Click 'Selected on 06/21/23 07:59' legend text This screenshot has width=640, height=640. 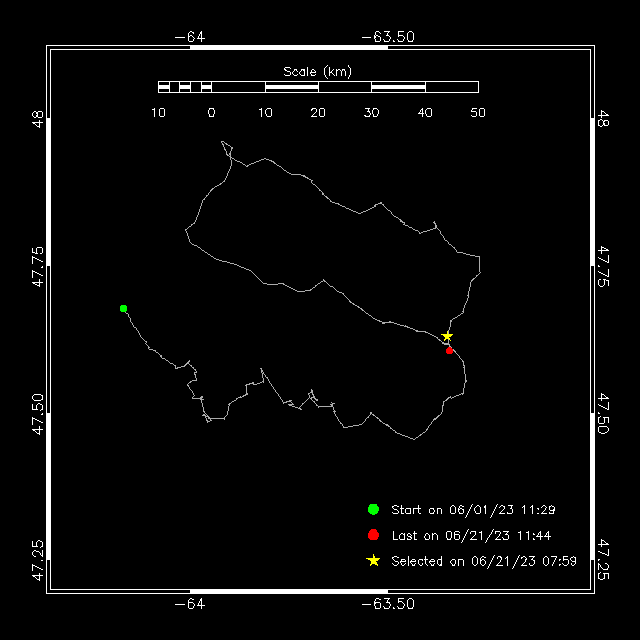484,561
